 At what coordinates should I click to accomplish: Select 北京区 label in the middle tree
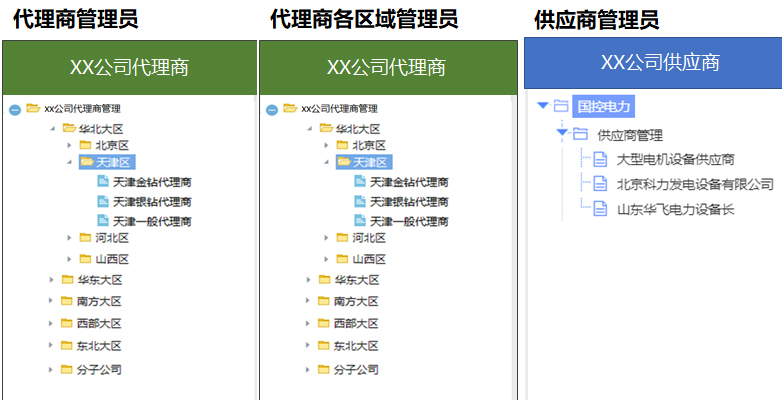(x=370, y=146)
